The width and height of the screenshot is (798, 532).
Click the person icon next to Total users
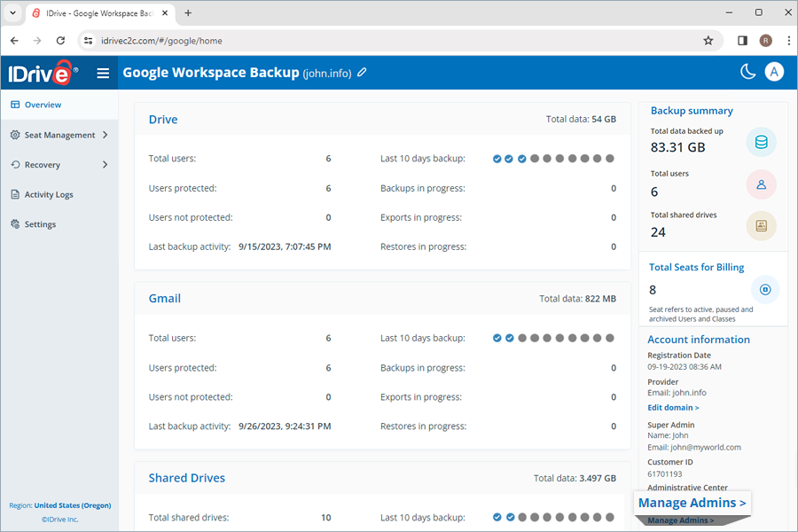(761, 184)
